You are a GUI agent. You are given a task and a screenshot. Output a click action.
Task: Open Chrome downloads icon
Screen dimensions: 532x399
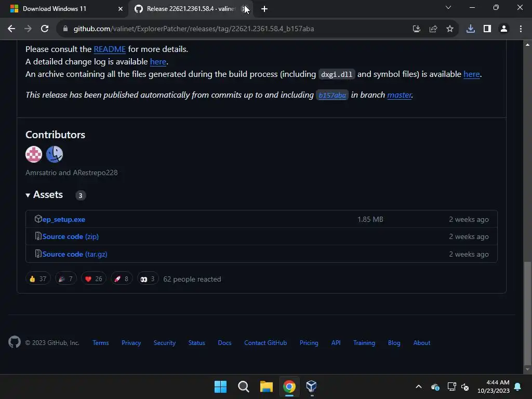[x=470, y=29]
